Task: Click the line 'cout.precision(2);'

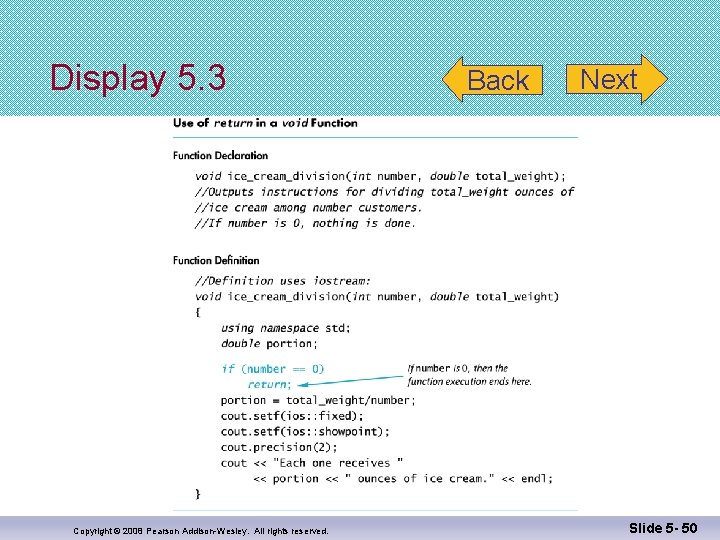Action: pos(279,447)
